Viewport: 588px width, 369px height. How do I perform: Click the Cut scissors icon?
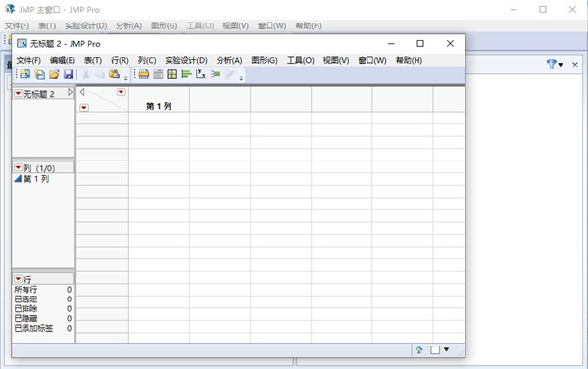tap(86, 74)
